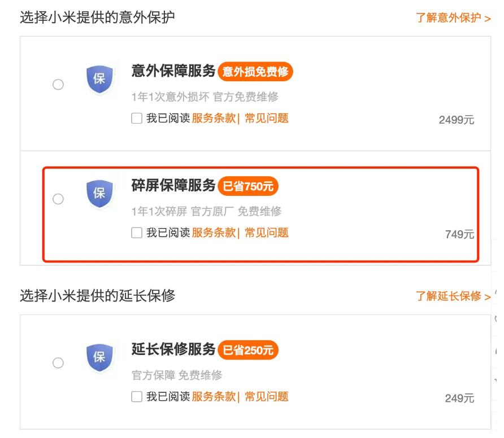Check 我已阅读 box under 延长保修服务
This screenshot has width=504, height=438.
click(137, 397)
